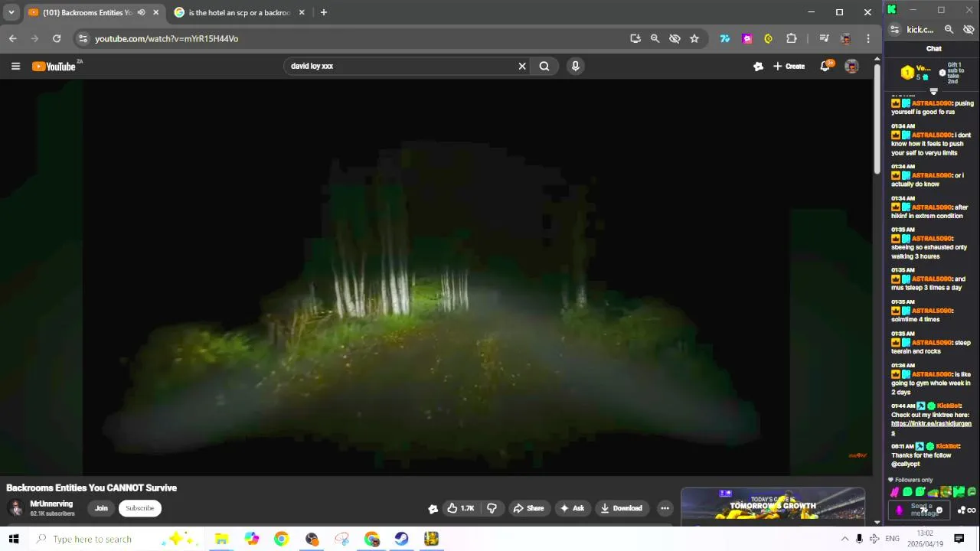Open the pink extension icon
The width and height of the screenshot is (980, 551).
pos(747,38)
